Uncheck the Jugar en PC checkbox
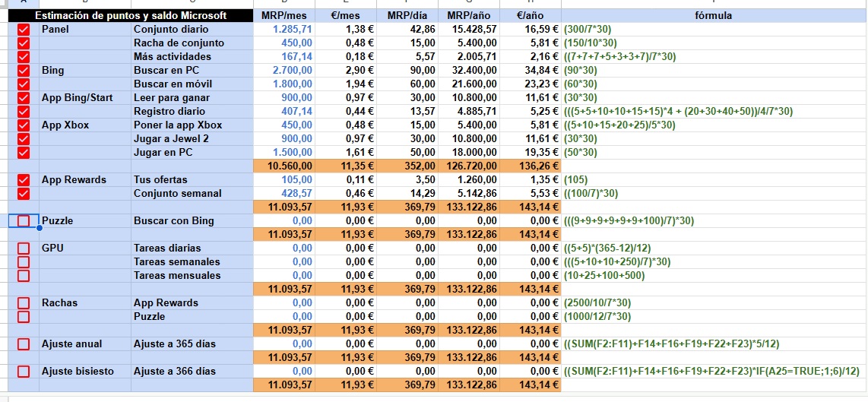This screenshot has width=868, height=402. [24, 152]
